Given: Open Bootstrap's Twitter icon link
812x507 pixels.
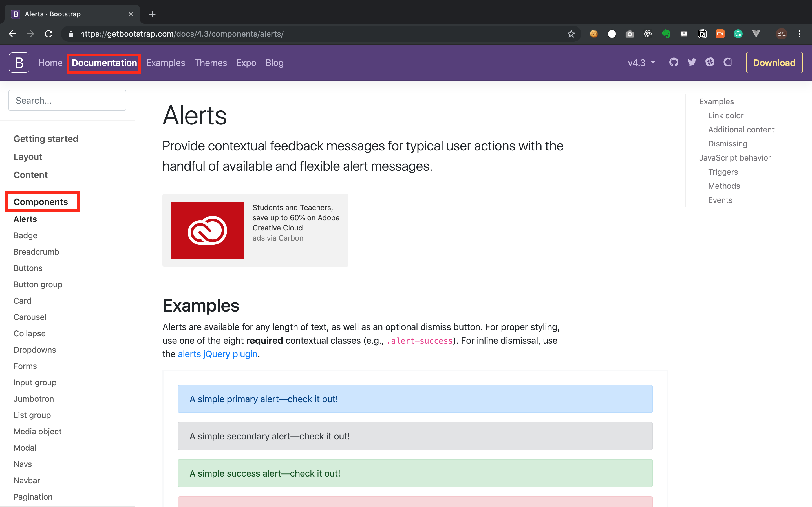Looking at the screenshot, I should coord(692,62).
